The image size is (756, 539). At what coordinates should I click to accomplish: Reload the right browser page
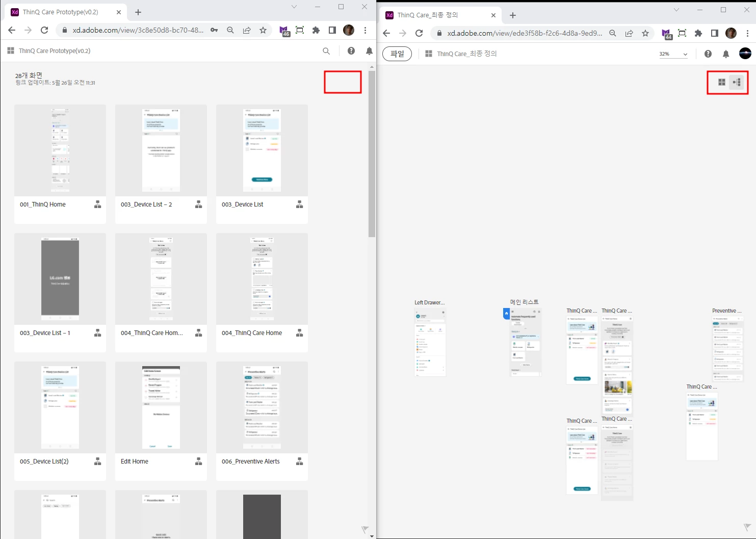[419, 33]
